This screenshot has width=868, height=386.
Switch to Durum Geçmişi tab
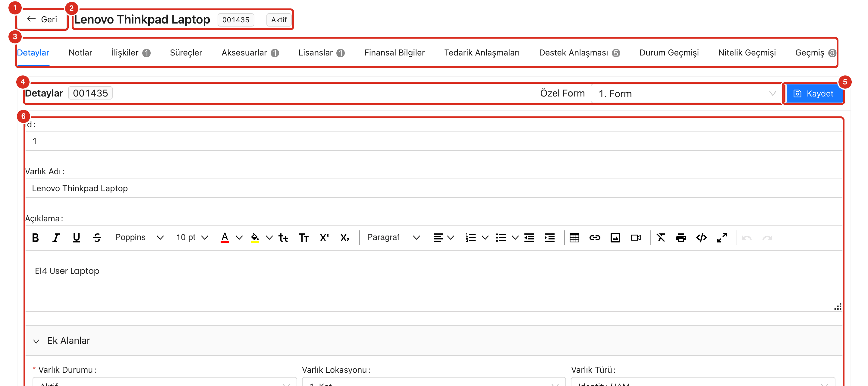(669, 53)
